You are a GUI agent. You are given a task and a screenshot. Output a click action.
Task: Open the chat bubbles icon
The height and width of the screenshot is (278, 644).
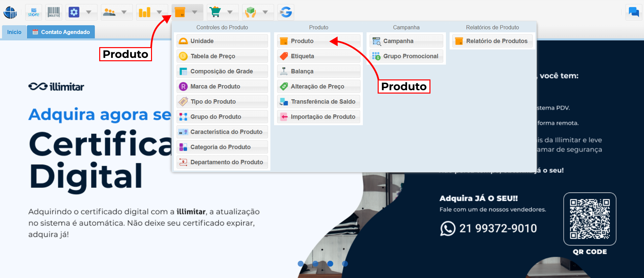tap(634, 12)
